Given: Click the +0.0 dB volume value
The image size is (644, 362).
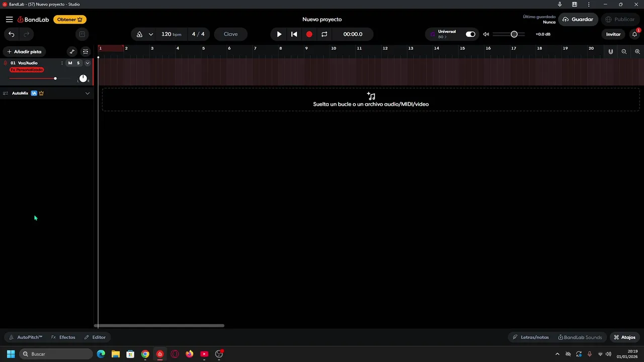Looking at the screenshot, I should click(x=543, y=34).
